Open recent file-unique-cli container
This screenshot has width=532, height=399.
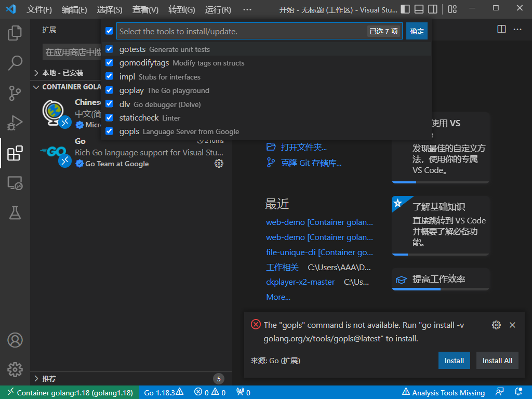pos(320,252)
